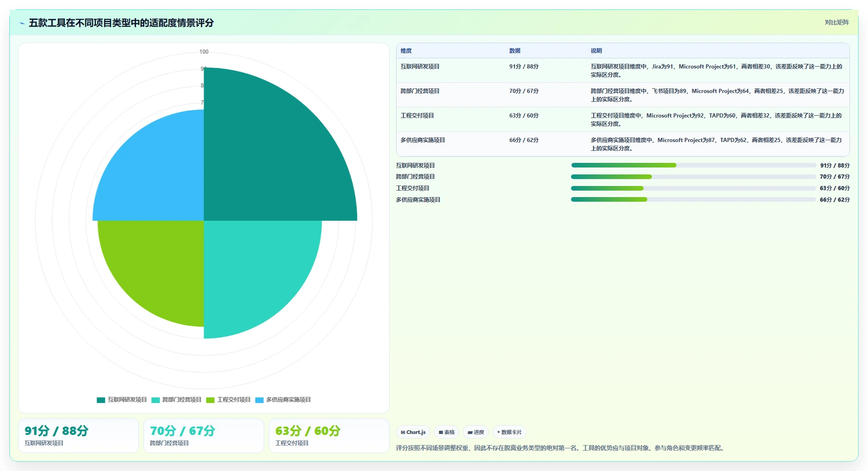Open the 63分 / 60分 工程交付项目 card
This screenshot has width=868, height=471.
click(329, 436)
